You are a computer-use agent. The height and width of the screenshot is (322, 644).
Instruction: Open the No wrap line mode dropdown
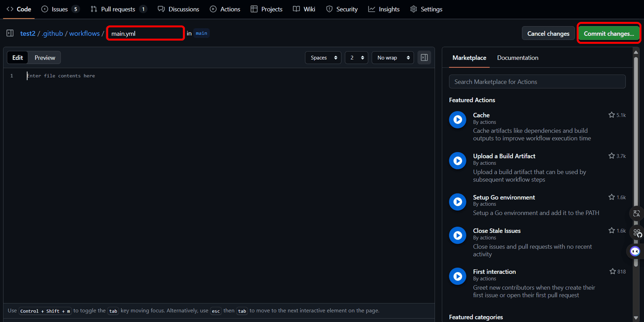click(393, 58)
